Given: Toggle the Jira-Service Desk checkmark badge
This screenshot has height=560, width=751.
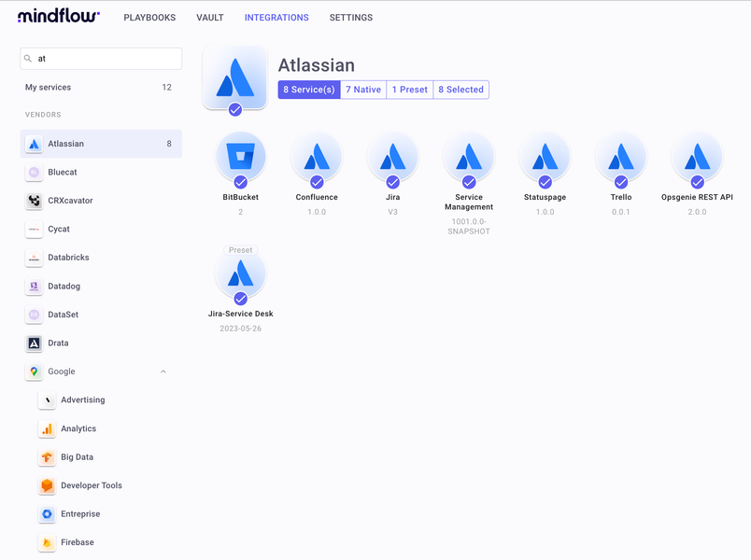Looking at the screenshot, I should click(x=240, y=299).
